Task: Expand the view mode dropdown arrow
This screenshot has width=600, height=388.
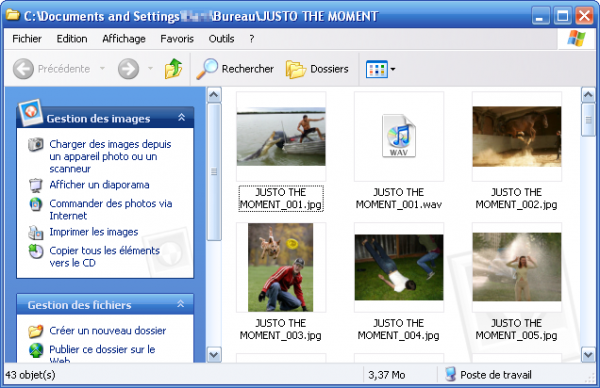Action: pyautogui.click(x=393, y=69)
